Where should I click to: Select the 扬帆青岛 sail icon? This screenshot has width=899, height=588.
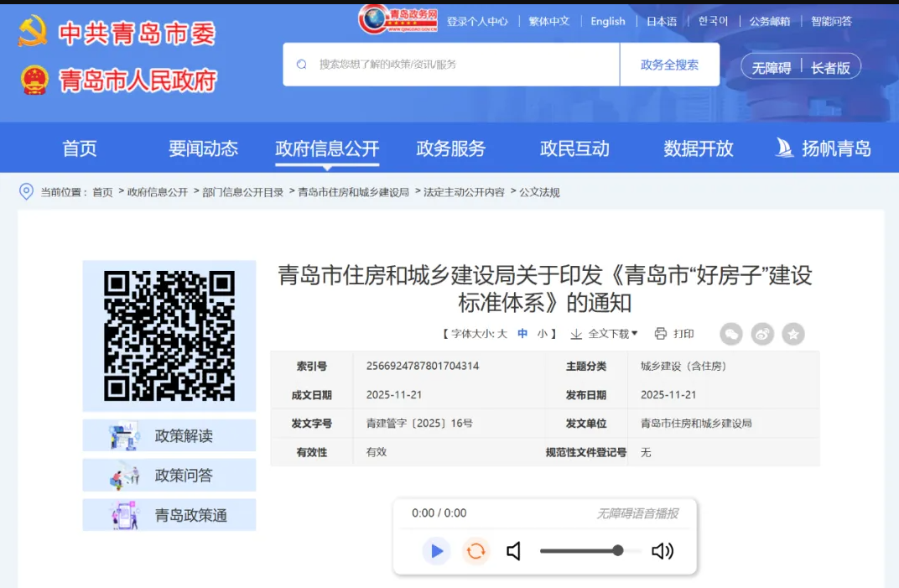point(784,148)
